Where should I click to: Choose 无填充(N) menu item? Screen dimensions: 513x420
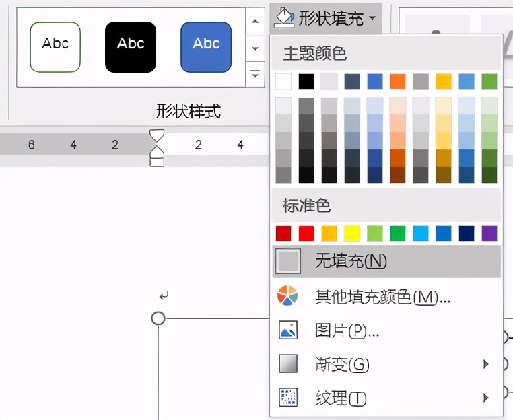pyautogui.click(x=386, y=261)
